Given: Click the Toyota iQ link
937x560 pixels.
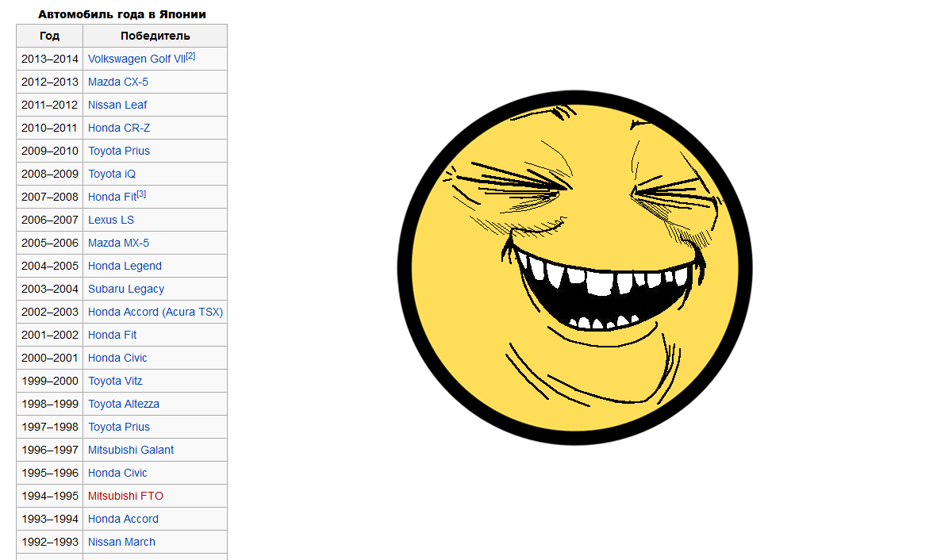Looking at the screenshot, I should (x=112, y=174).
